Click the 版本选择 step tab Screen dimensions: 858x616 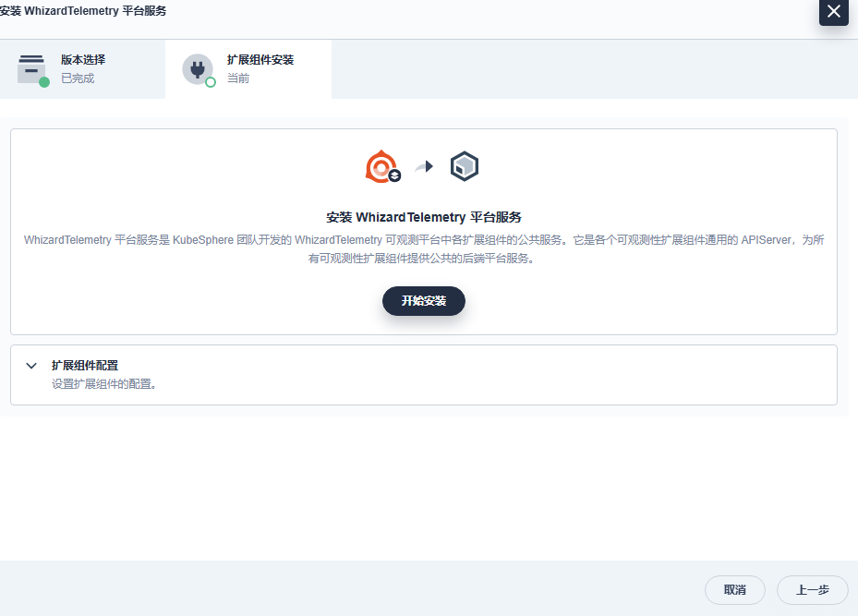tap(82, 69)
